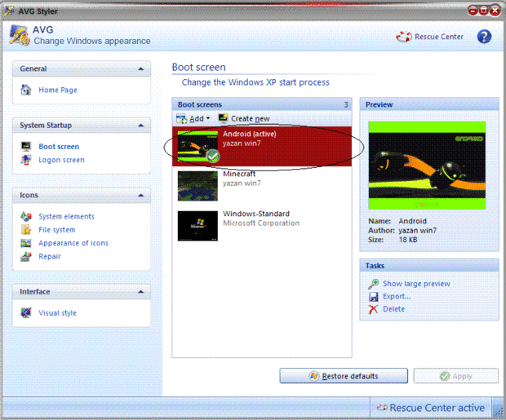Image resolution: width=506 pixels, height=420 pixels.
Task: Click the red X Delete icon
Action: coord(373,309)
